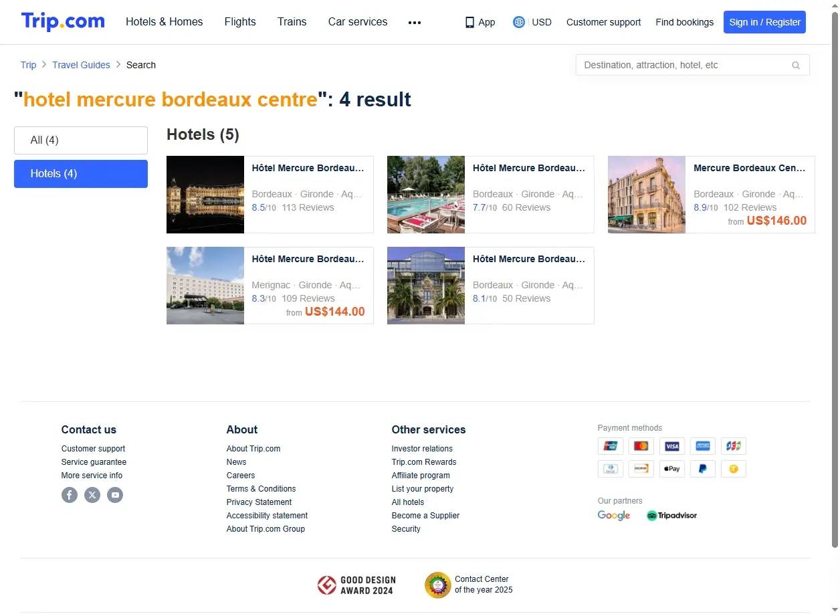The height and width of the screenshot is (616, 840).
Task: Click the search magnifier icon
Action: point(796,65)
